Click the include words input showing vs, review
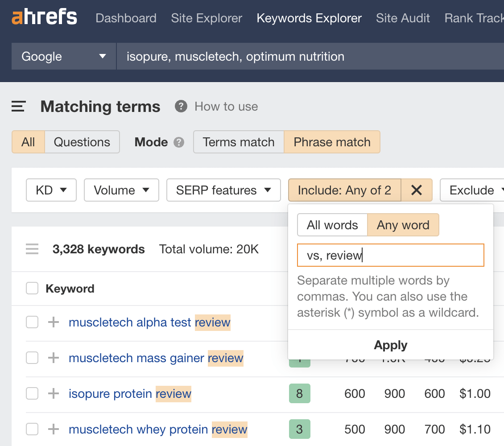 [390, 255]
